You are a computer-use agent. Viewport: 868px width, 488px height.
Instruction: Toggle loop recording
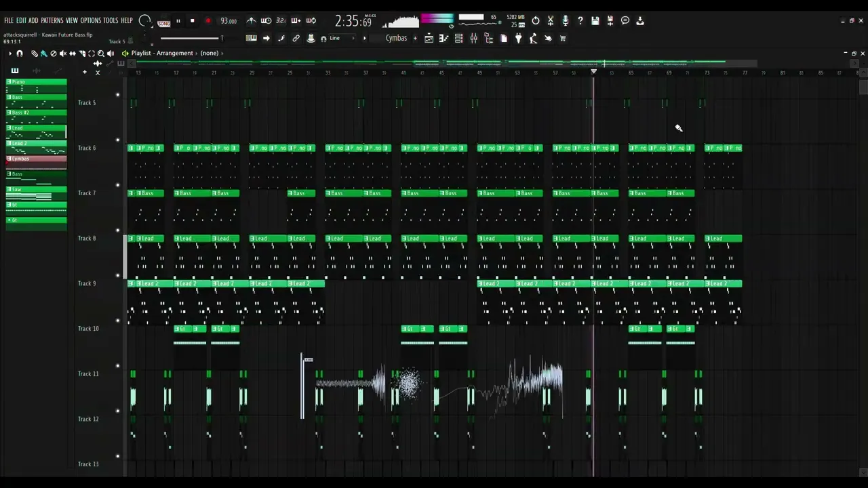[x=311, y=21]
